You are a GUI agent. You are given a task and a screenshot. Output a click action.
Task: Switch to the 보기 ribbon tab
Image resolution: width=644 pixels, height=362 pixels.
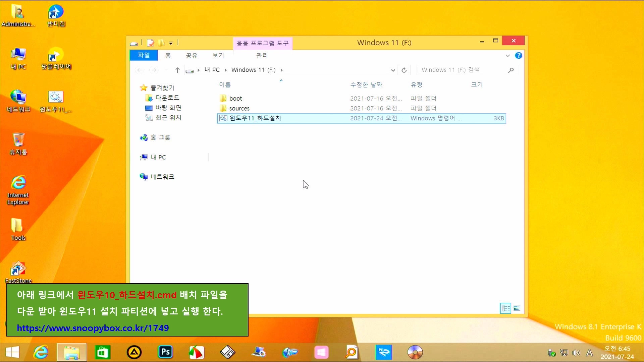[x=218, y=55]
